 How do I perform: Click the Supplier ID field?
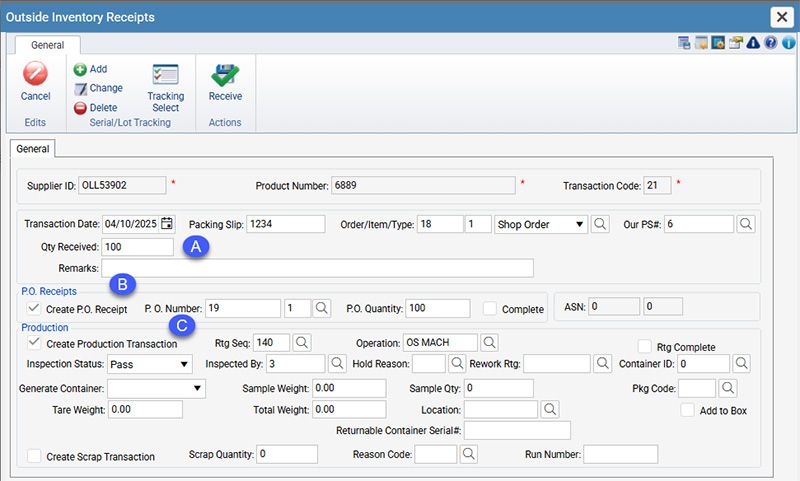(x=122, y=185)
